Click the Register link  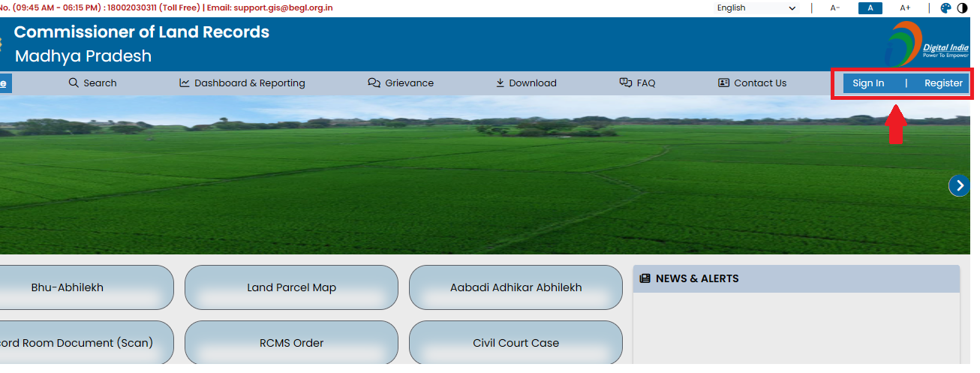[943, 83]
